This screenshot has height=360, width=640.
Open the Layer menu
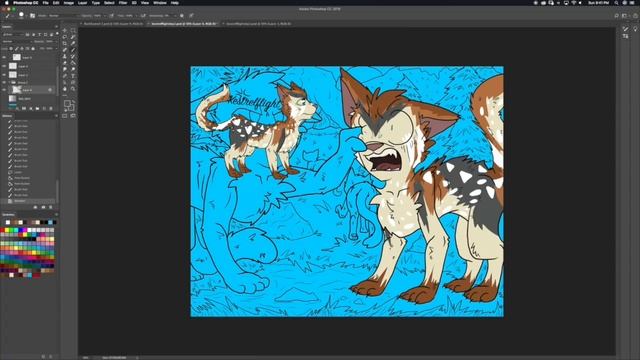click(82, 2)
